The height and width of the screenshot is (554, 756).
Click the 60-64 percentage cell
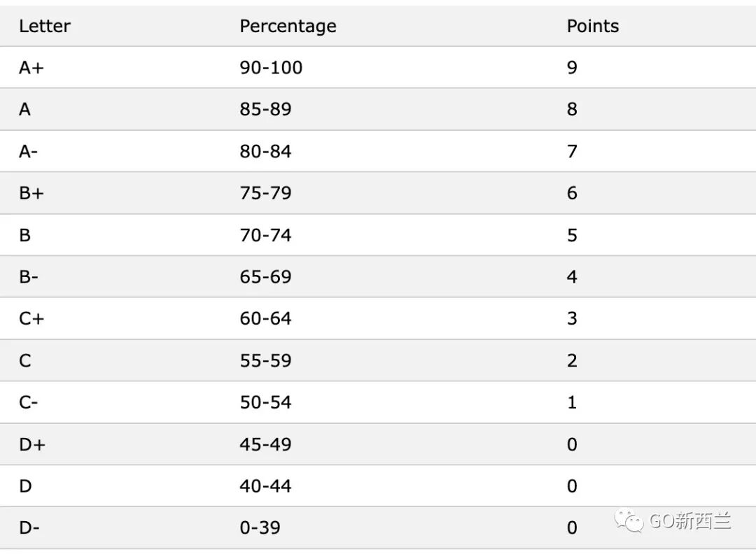pos(266,318)
